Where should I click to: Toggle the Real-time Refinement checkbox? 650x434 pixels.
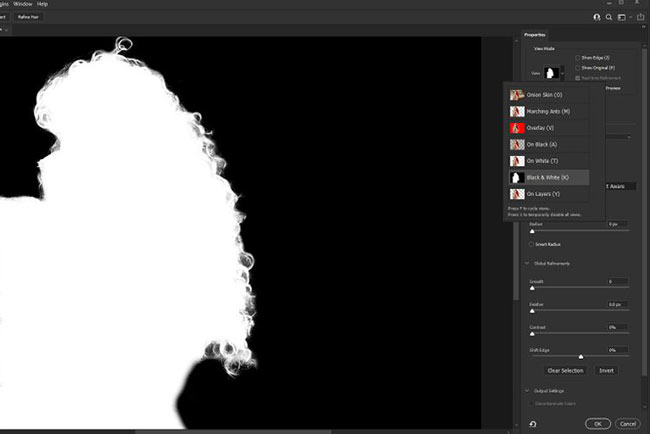tap(577, 78)
